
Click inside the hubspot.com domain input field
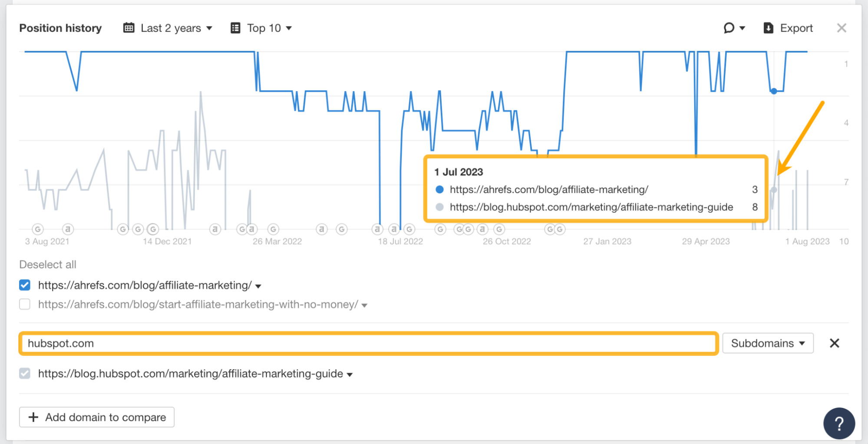174,343
